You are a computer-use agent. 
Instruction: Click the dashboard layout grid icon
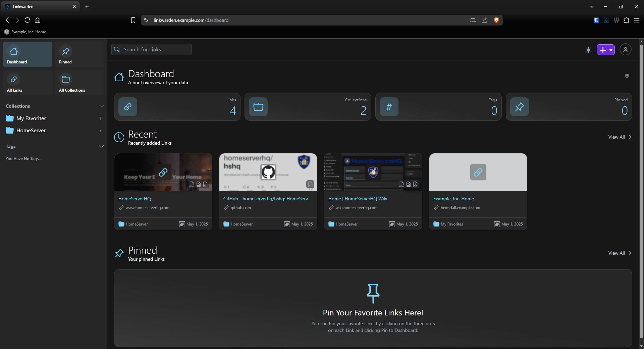coord(627,77)
